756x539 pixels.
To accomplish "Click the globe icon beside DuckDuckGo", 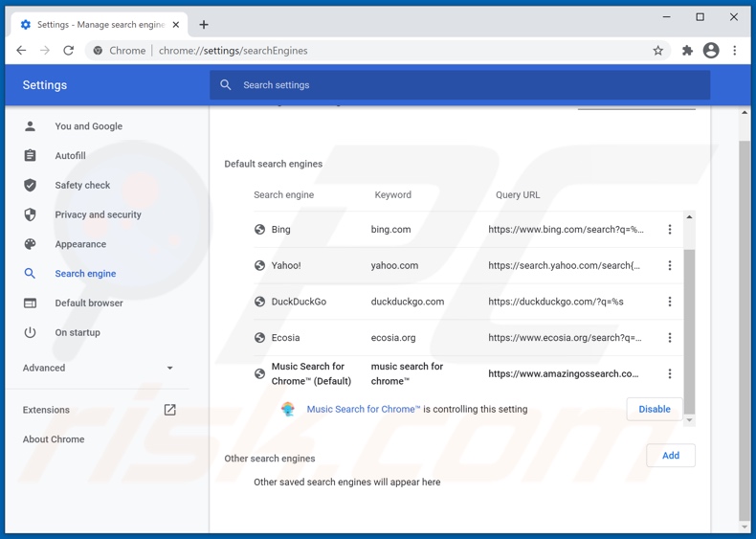I will (x=259, y=302).
